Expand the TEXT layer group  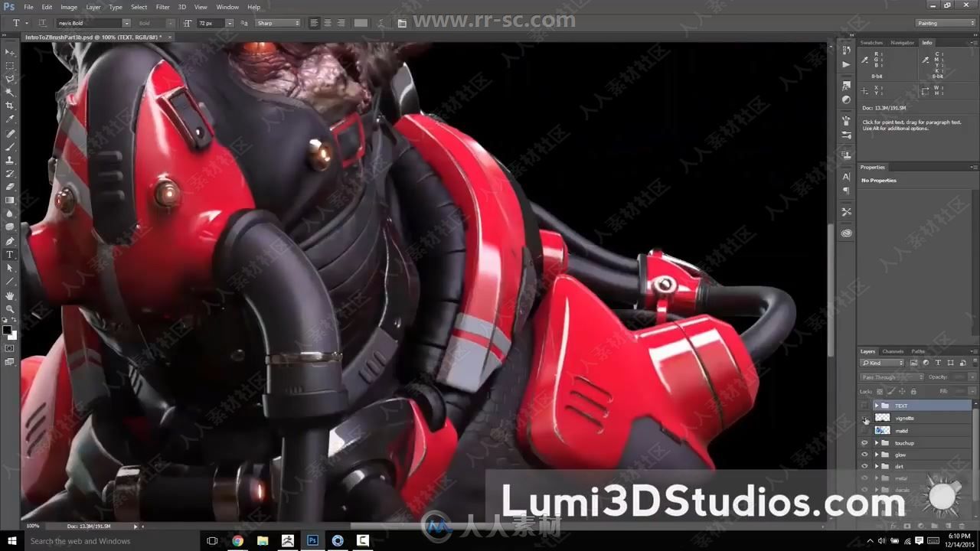(877, 406)
